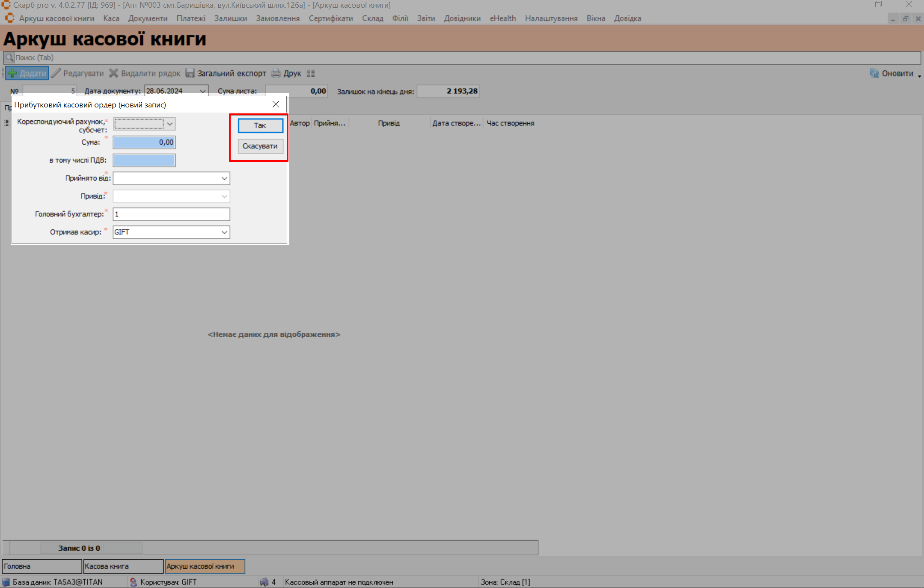Click the Оновити refresh icon
Screen dimensions: 924x588
[x=874, y=73]
